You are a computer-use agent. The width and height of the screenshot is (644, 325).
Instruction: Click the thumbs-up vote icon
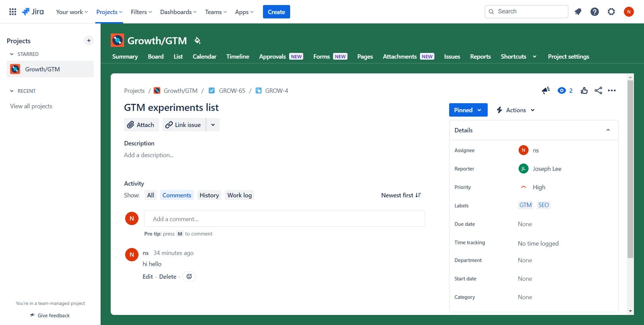coord(584,90)
